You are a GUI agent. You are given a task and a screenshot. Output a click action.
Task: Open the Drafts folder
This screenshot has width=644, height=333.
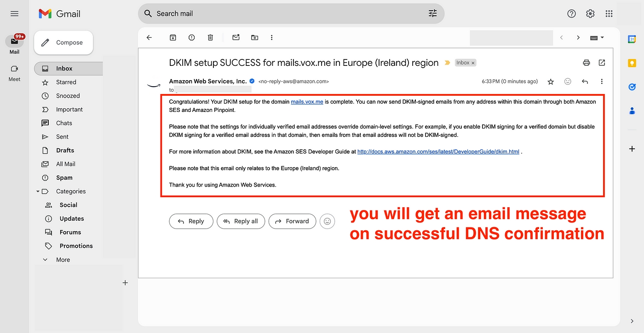point(69,150)
